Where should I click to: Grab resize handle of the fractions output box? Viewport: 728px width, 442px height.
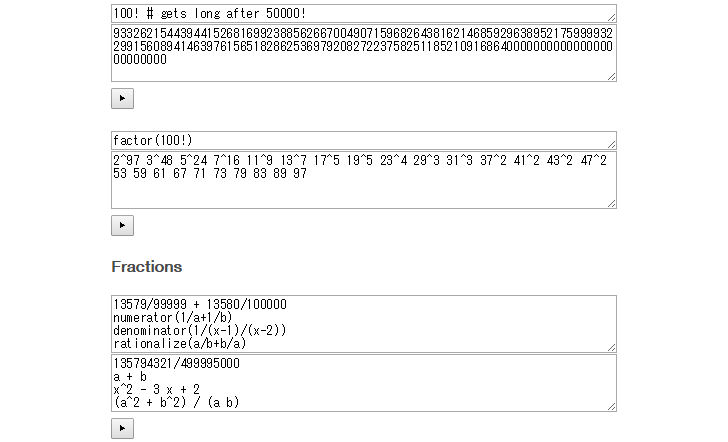pos(611,406)
